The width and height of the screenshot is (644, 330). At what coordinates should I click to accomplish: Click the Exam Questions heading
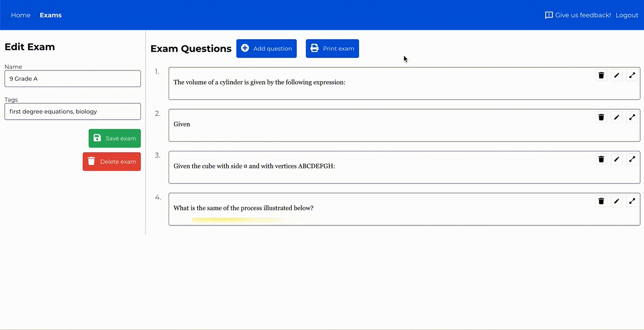pyautogui.click(x=191, y=49)
